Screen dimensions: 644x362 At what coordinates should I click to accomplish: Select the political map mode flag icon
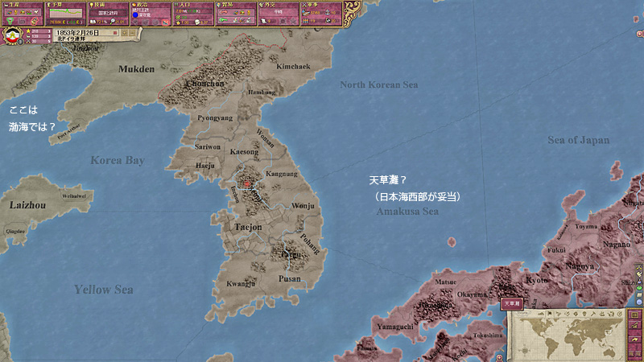pos(550,314)
